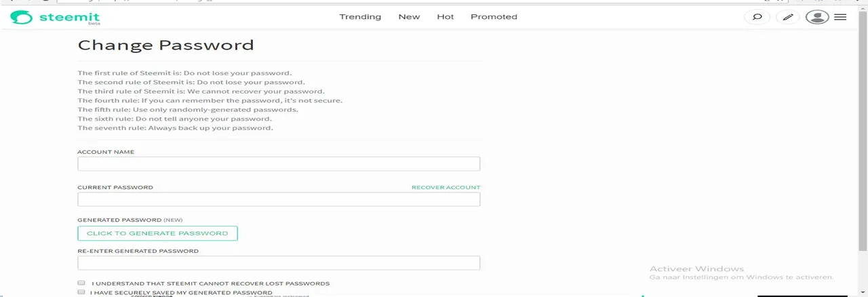
Task: Click the Recover Account link
Action: point(446,187)
